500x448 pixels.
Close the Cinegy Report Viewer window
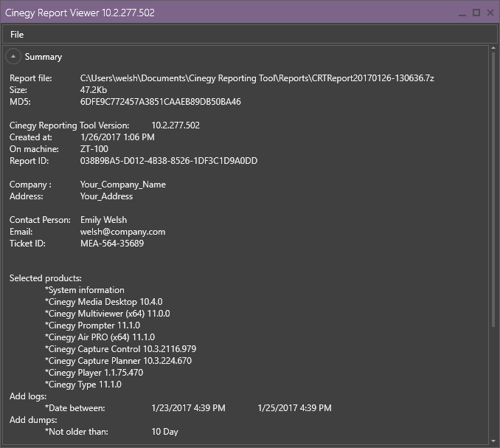click(x=490, y=13)
